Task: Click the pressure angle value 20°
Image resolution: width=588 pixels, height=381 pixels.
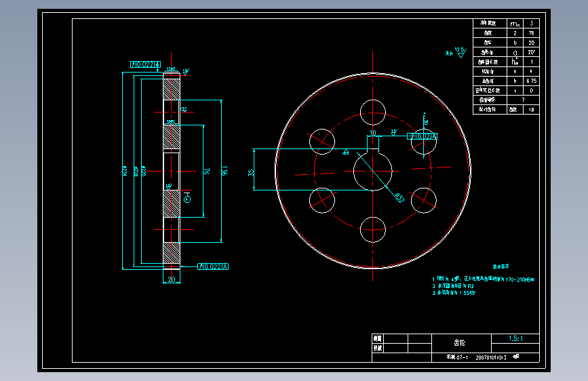Action: [x=532, y=52]
